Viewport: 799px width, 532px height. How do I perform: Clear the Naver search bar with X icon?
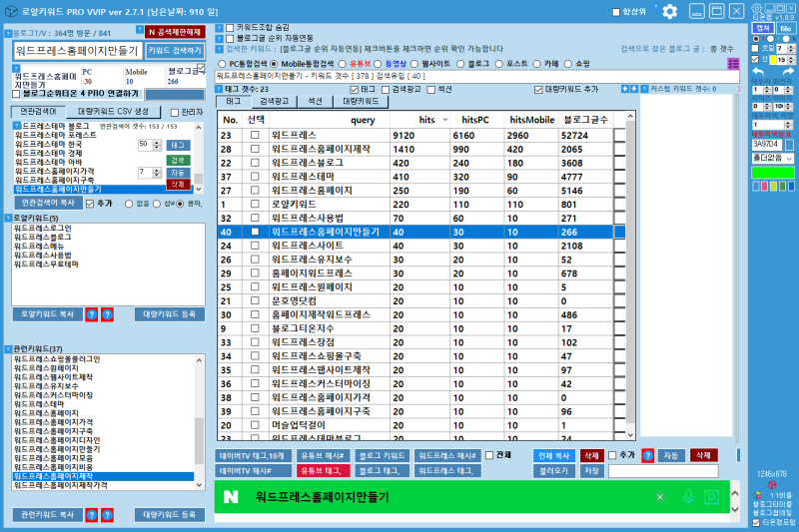660,497
